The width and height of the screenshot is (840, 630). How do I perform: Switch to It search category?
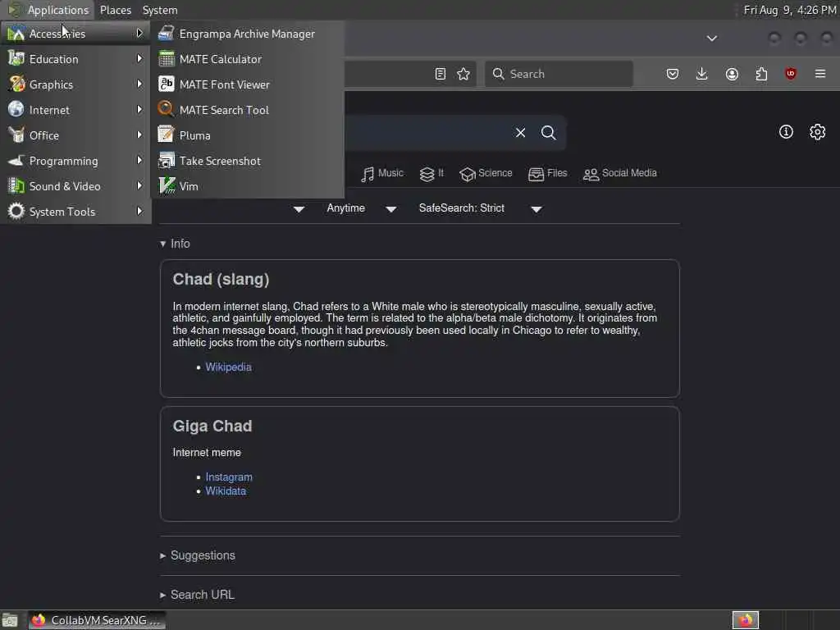(431, 174)
